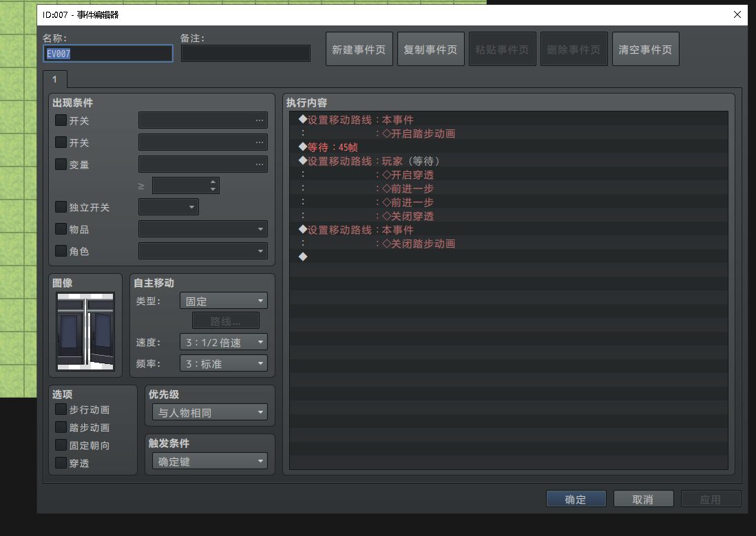Click the ellipsis in the 变量 field
The image size is (756, 536).
(260, 164)
